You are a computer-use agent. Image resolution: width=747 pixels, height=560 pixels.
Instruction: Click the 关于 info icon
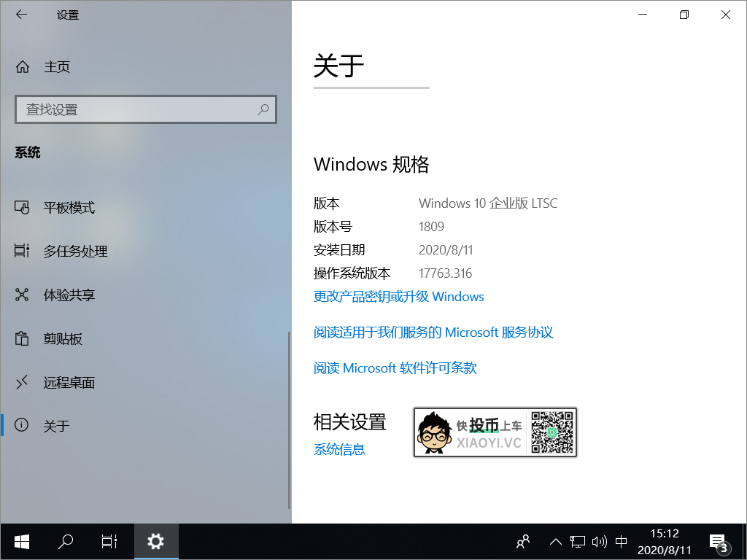point(21,425)
